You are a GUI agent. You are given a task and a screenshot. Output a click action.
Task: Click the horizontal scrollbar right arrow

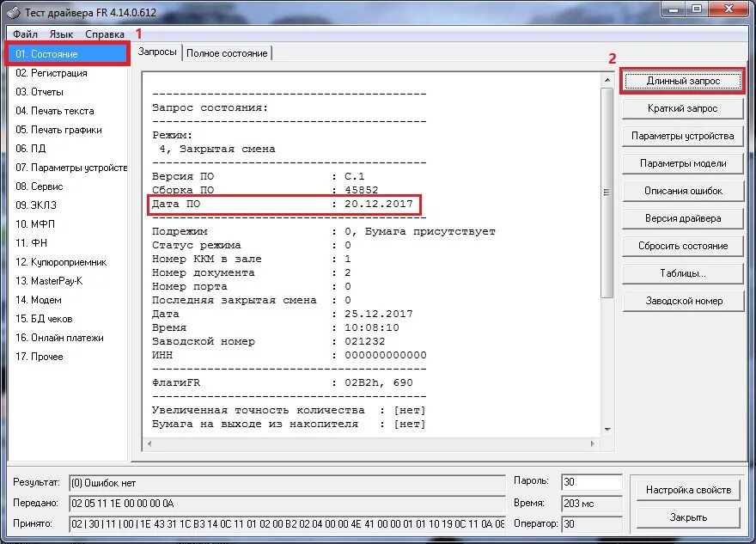pyautogui.click(x=593, y=443)
